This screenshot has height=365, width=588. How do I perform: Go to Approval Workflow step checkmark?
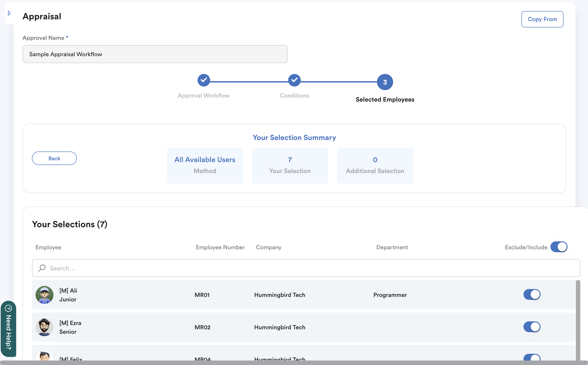pyautogui.click(x=203, y=80)
